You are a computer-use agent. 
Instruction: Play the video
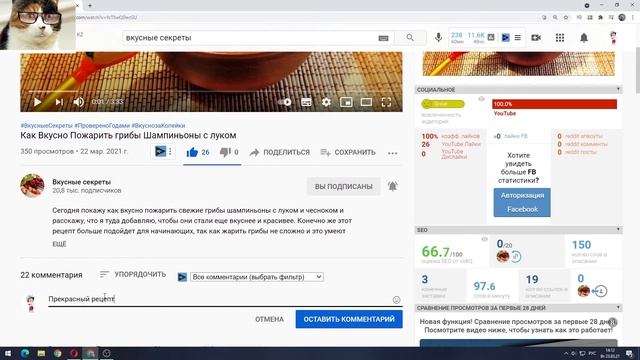click(x=37, y=102)
